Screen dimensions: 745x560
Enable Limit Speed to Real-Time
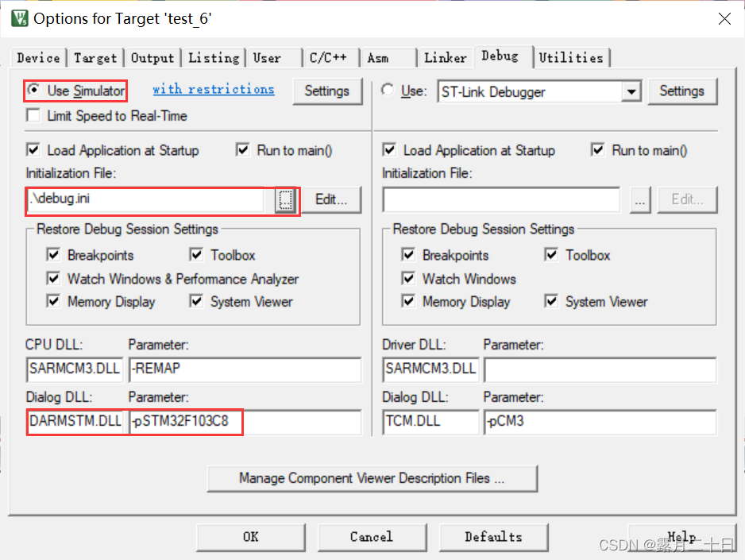click(x=33, y=115)
